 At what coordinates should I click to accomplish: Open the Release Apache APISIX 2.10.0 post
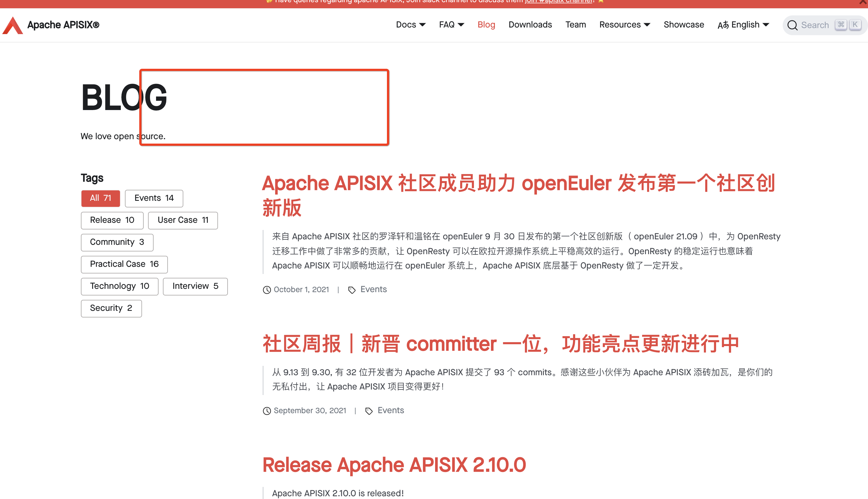point(394,465)
